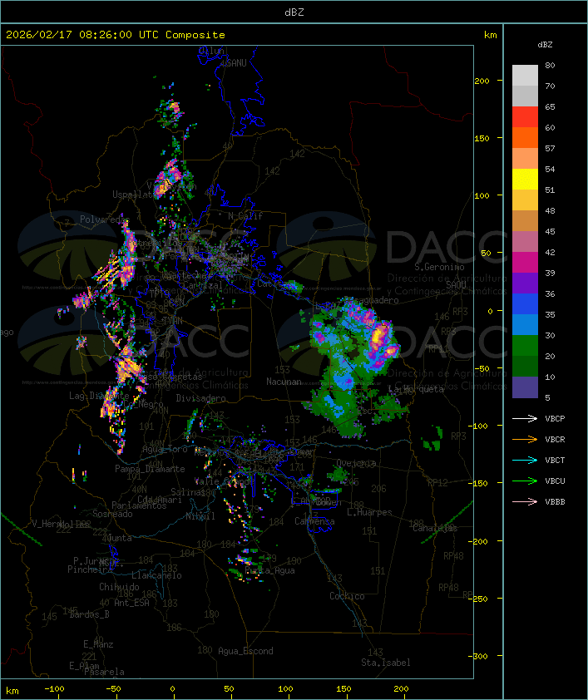The width and height of the screenshot is (588, 700).
Task: Click the 150 tick on the vertical axis
Action: 482,138
